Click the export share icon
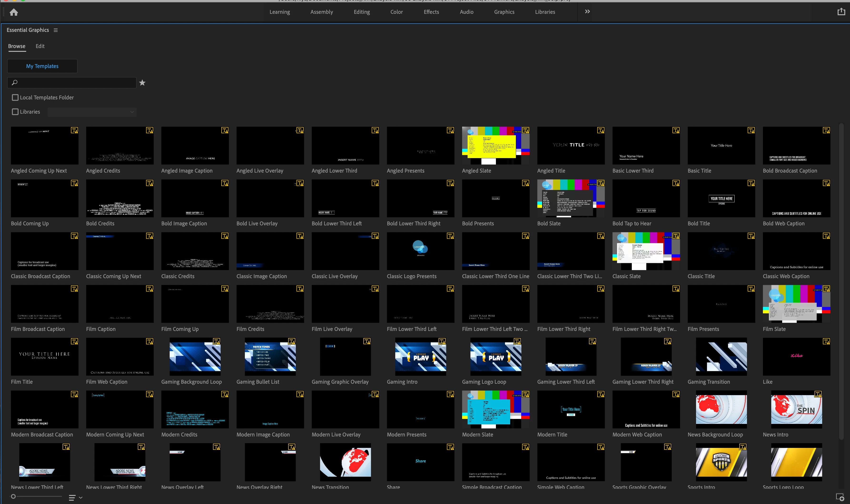 pyautogui.click(x=841, y=12)
